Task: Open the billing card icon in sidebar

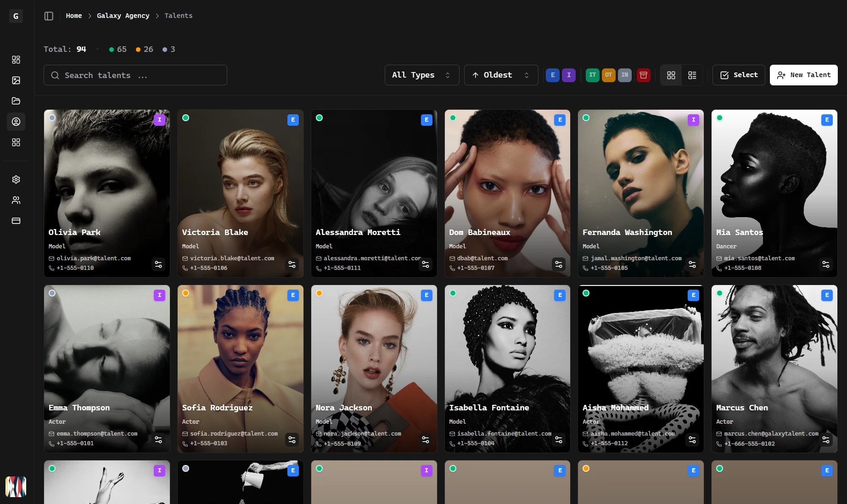Action: [x=16, y=221]
